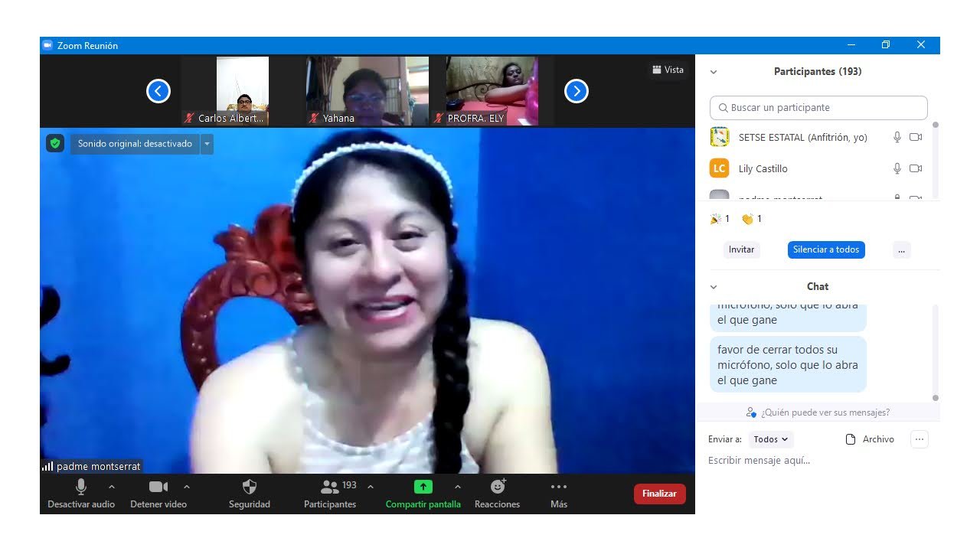Screen dimensions: 980x551
Task: Click SETSE ESTATAL avatar icon
Action: (720, 137)
